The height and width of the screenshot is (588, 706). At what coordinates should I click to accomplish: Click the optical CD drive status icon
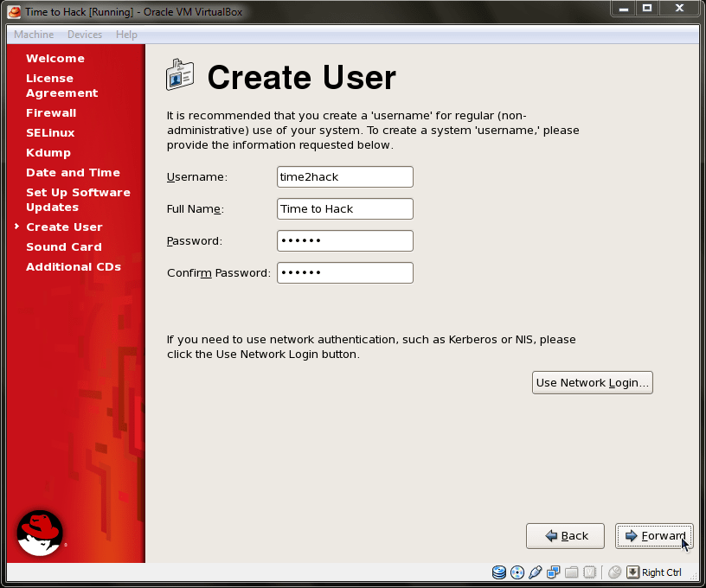click(x=517, y=572)
